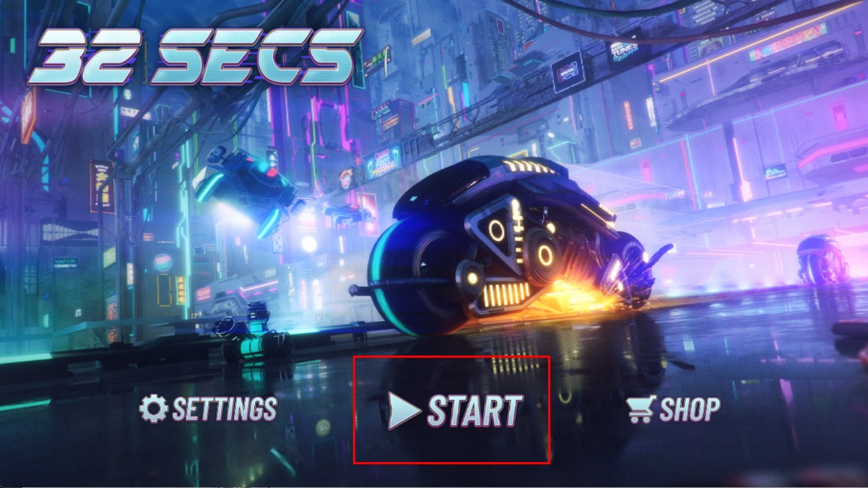The height and width of the screenshot is (488, 868).
Task: Open the SHOP text label
Action: click(689, 410)
